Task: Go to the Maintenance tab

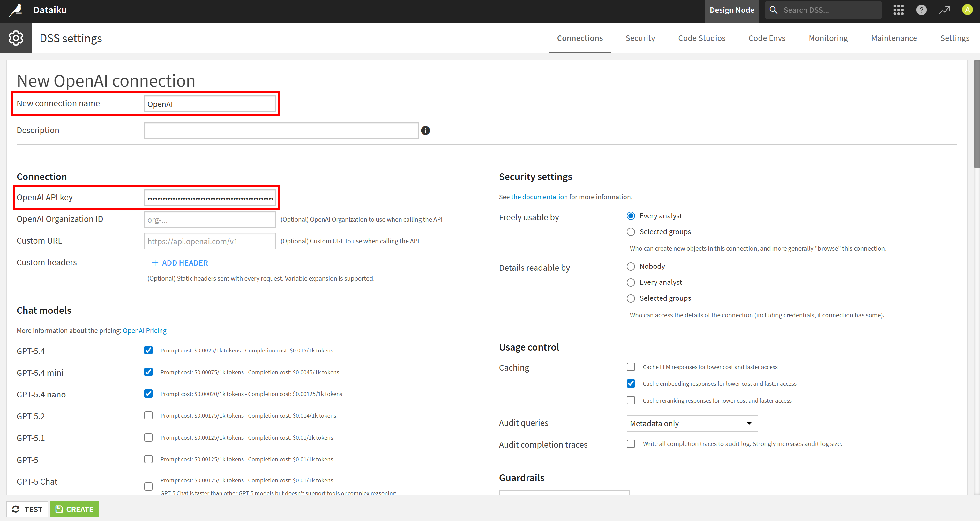Action: 894,38
